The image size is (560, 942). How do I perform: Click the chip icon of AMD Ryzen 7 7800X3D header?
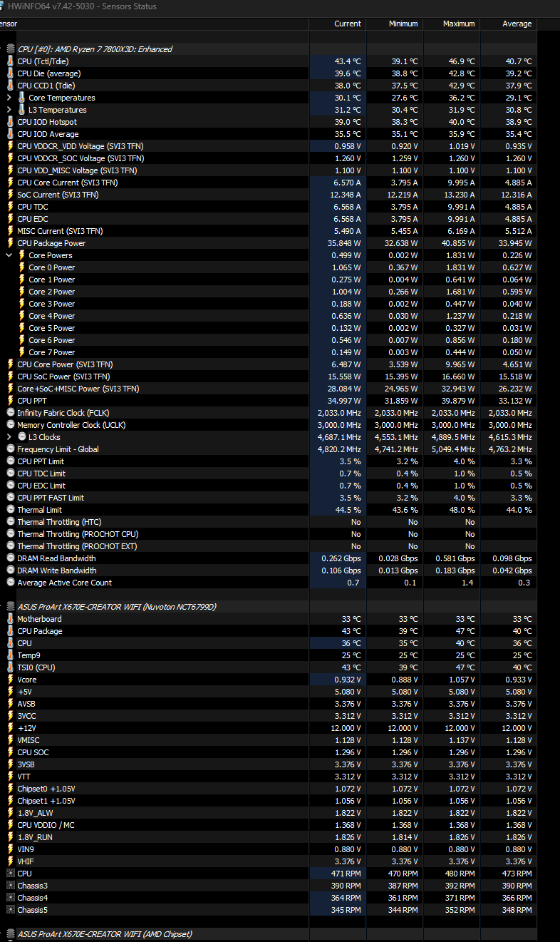click(10, 49)
